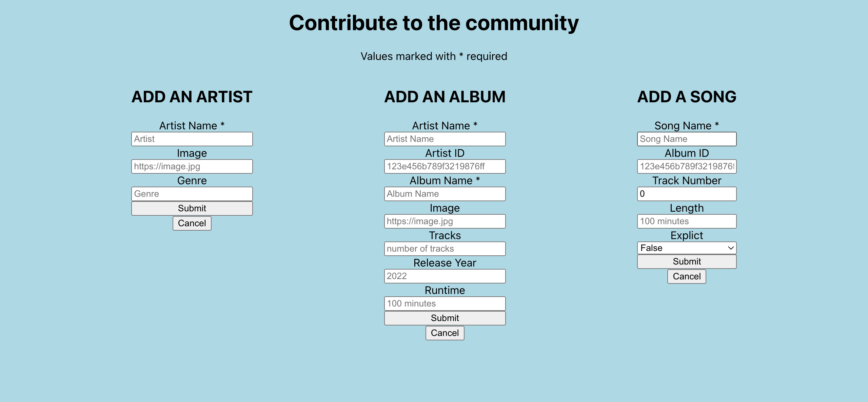Submit the Add an Album form

(x=445, y=318)
